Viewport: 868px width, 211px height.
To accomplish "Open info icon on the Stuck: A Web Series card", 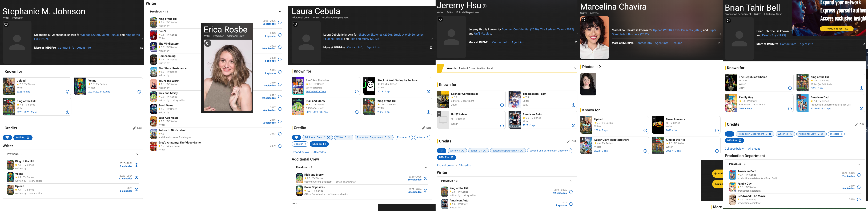I will coord(428,92).
